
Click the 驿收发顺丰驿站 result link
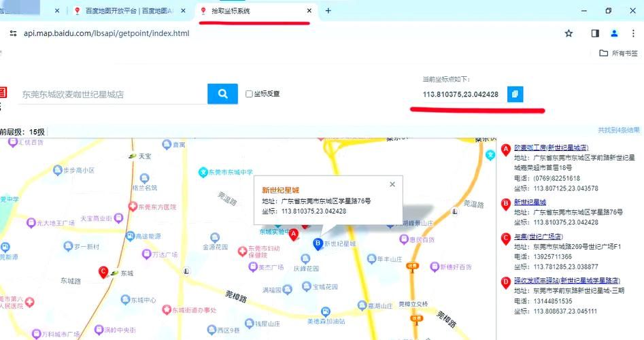pos(566,280)
